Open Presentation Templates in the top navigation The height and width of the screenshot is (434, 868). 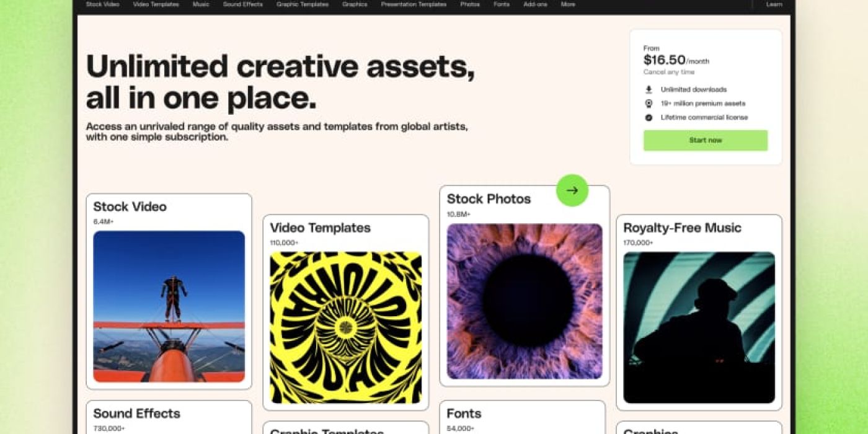tap(414, 4)
